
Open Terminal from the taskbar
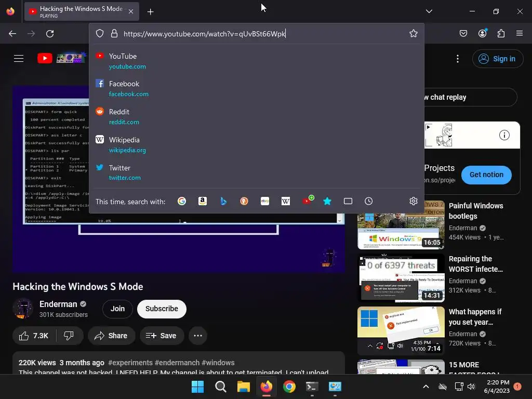[x=312, y=387]
